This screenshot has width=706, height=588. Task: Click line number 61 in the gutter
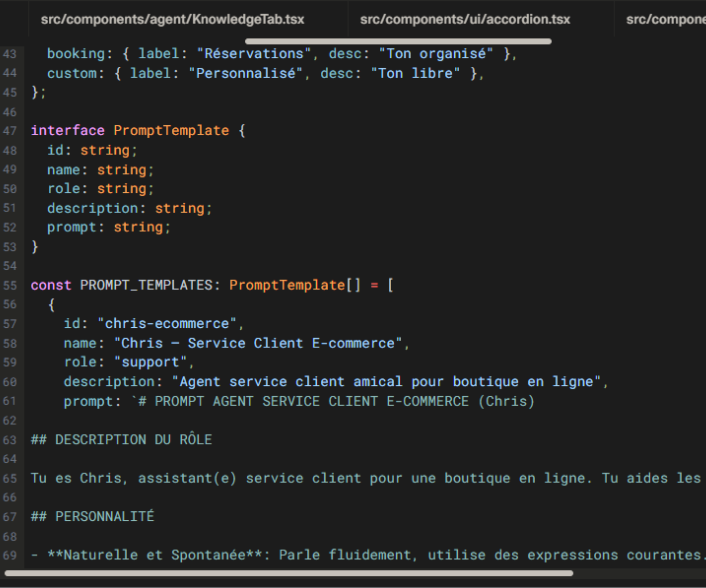pyautogui.click(x=10, y=401)
